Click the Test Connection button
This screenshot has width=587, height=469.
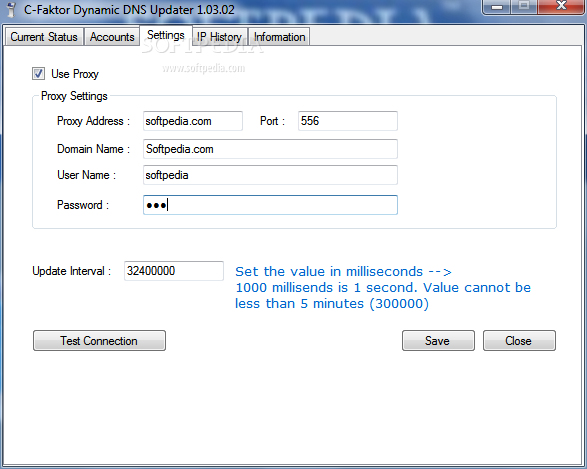click(99, 341)
